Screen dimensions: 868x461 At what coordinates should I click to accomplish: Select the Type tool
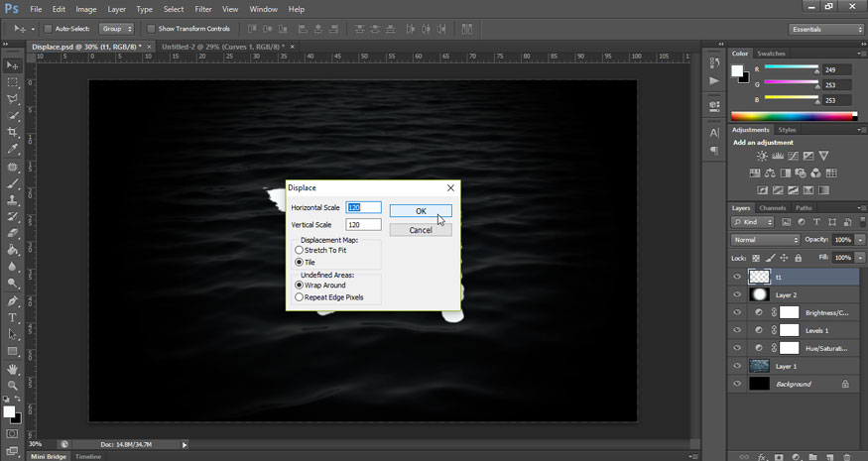point(13,317)
